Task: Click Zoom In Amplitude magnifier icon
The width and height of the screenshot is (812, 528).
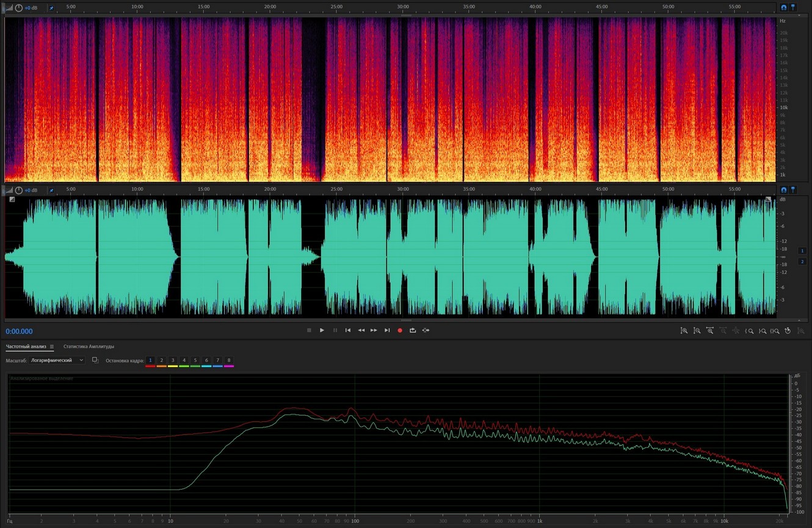Action: click(684, 331)
